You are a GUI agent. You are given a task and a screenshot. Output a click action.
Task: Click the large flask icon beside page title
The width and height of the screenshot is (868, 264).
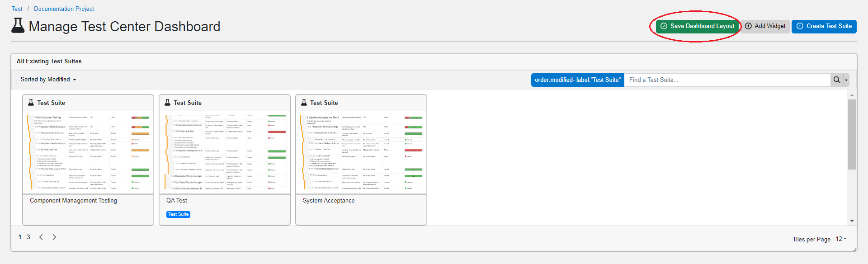click(18, 26)
